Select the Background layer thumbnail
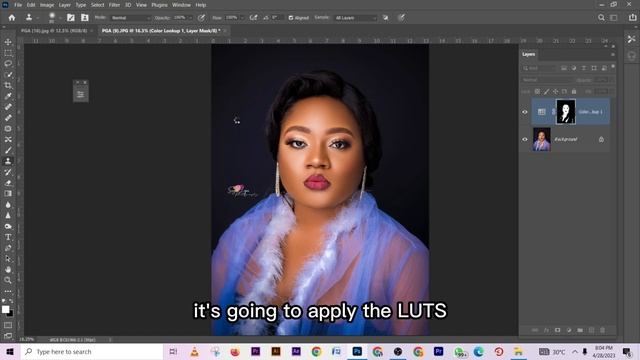This screenshot has width=640, height=360. click(542, 139)
